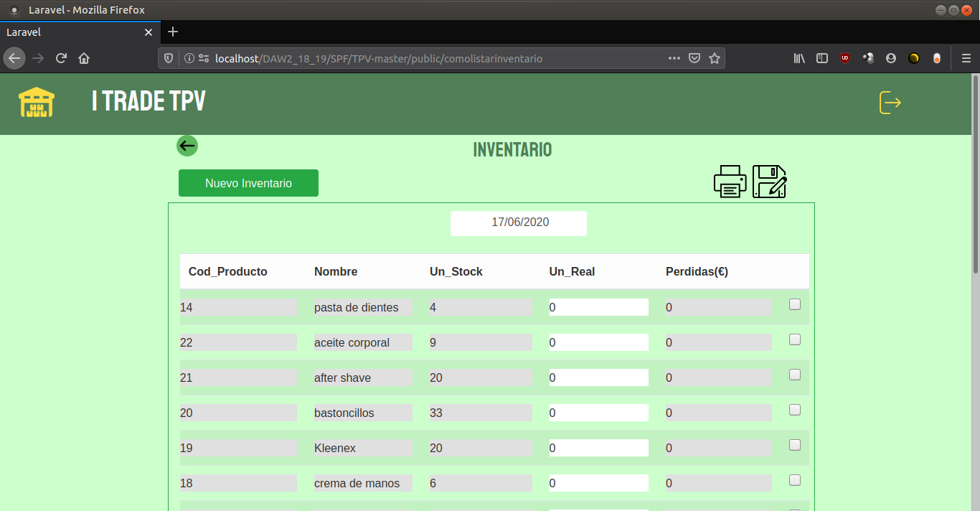The height and width of the screenshot is (511, 980).
Task: Click the Nuevo Inventario button
Action: click(x=248, y=183)
